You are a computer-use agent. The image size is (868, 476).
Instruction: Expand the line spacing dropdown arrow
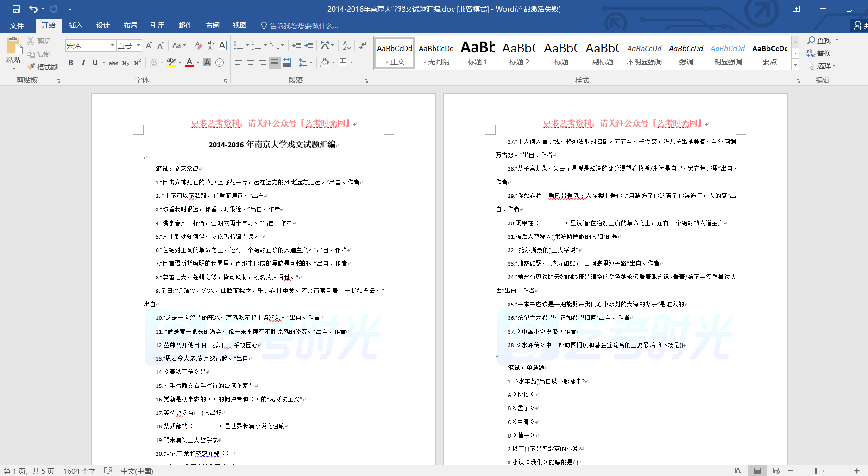(x=311, y=63)
